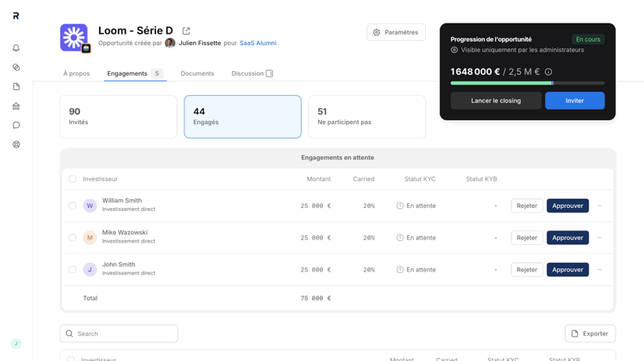This screenshot has height=361, width=644.
Task: Approve Mike Wazowski's commitment
Action: coord(568,238)
